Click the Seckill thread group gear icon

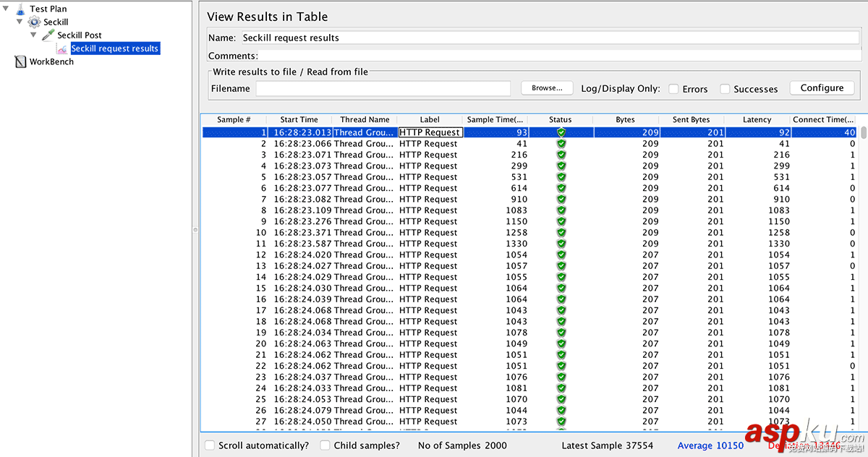coord(34,22)
